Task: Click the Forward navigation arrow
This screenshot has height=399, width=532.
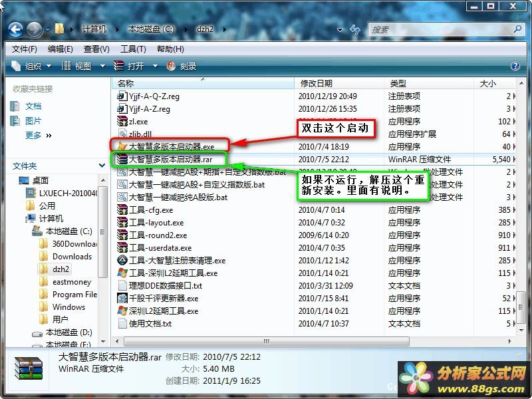Action: tap(34, 29)
